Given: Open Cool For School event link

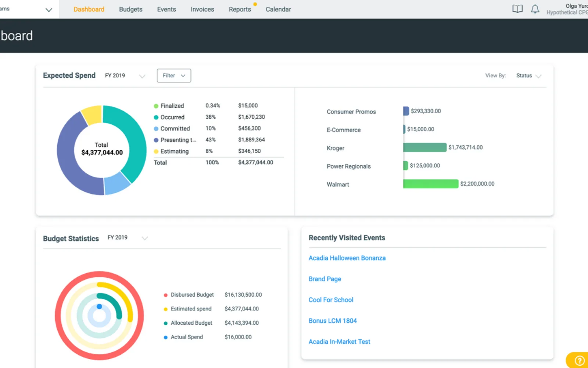Looking at the screenshot, I should point(331,300).
